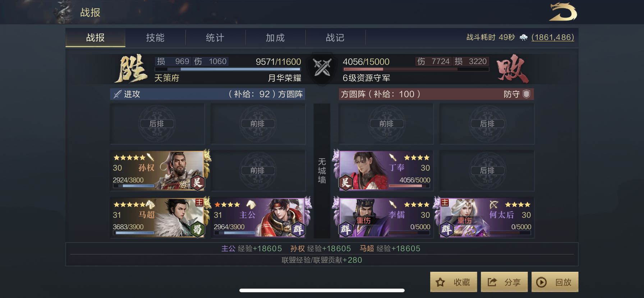This screenshot has height=298, width=644.
Task: Switch to the 技能 tab
Action: click(155, 38)
